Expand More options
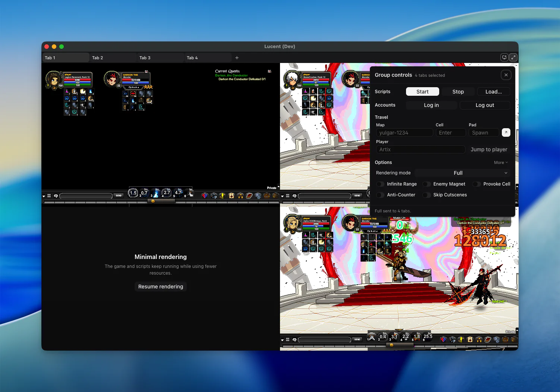Viewport: 560px width, 392px height. (501, 162)
